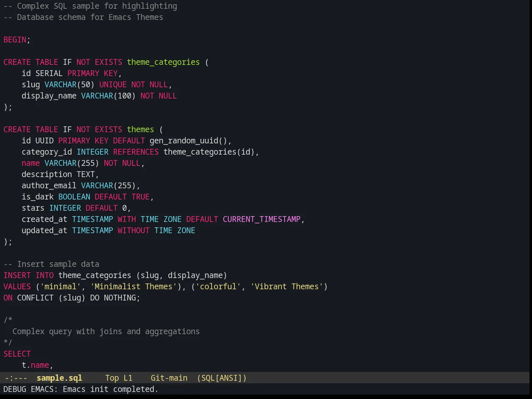This screenshot has height=399, width=532.
Task: Click the TRUE default value
Action: (x=140, y=197)
